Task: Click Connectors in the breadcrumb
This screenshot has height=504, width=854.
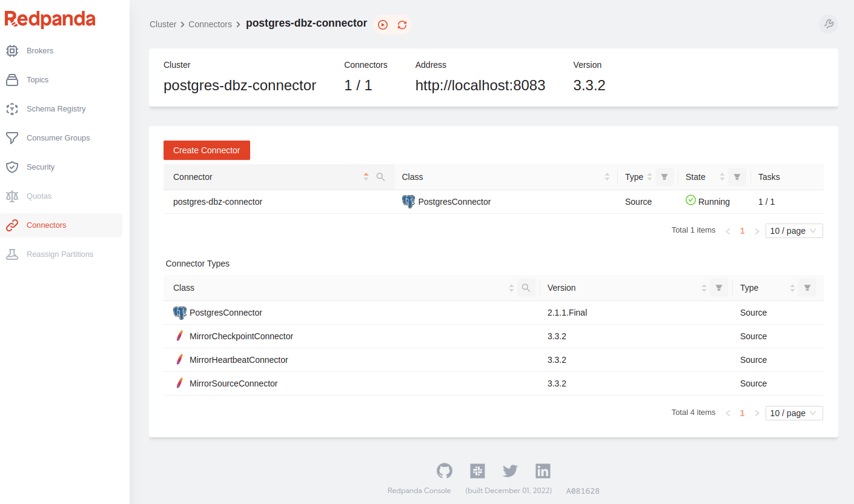Action: pyautogui.click(x=210, y=24)
